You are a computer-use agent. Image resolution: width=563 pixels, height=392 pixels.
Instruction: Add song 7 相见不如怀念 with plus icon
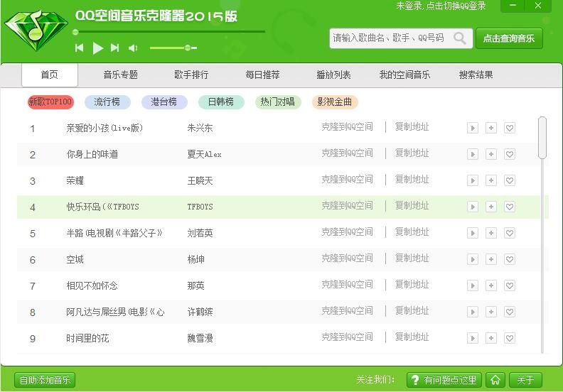point(490,285)
